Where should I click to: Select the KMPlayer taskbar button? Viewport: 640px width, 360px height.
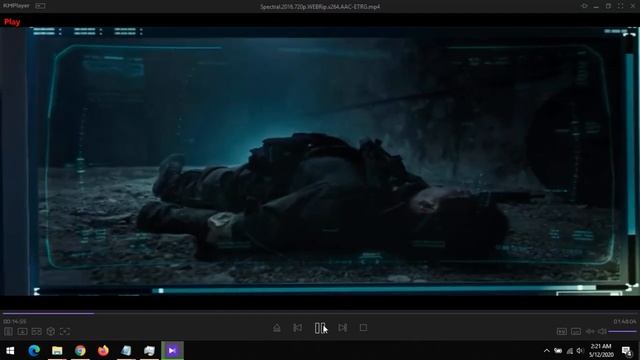point(172,350)
